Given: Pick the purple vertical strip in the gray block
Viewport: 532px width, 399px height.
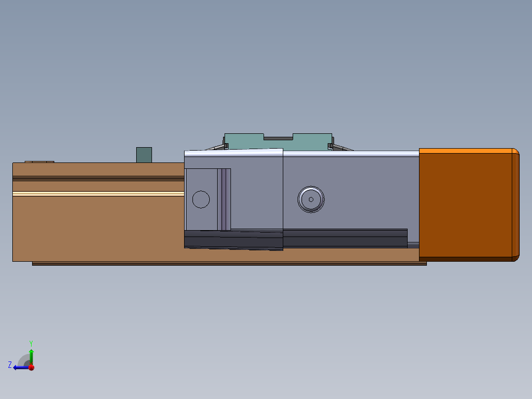Looking at the screenshot, I should tap(224, 199).
